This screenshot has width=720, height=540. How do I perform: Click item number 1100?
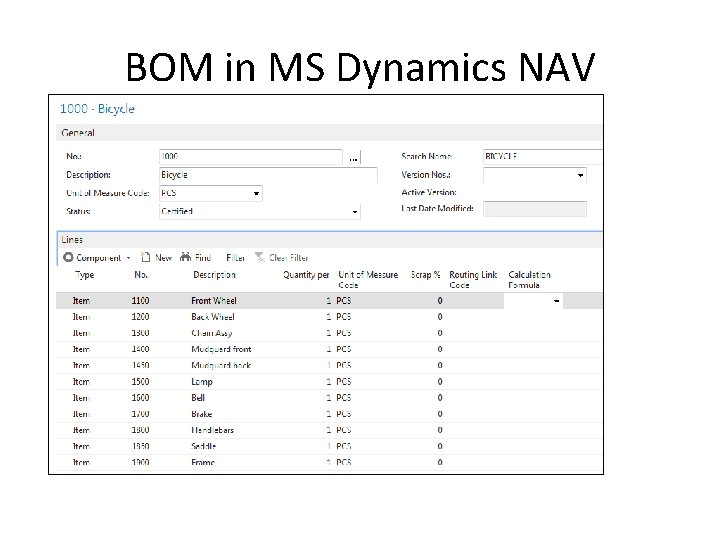pyautogui.click(x=141, y=301)
